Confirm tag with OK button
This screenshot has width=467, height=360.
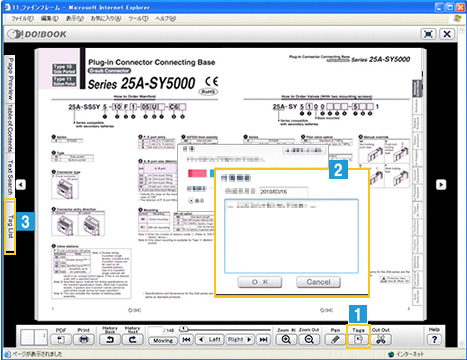pyautogui.click(x=260, y=282)
